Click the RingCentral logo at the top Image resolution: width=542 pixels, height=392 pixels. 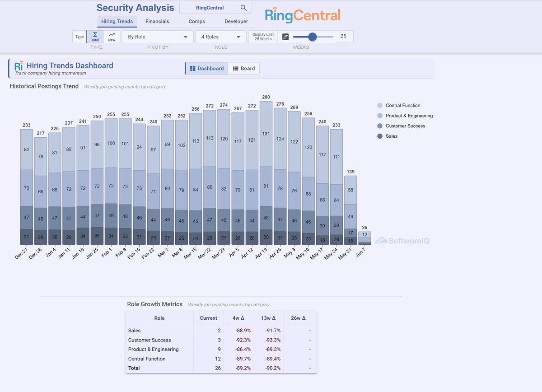tap(302, 15)
